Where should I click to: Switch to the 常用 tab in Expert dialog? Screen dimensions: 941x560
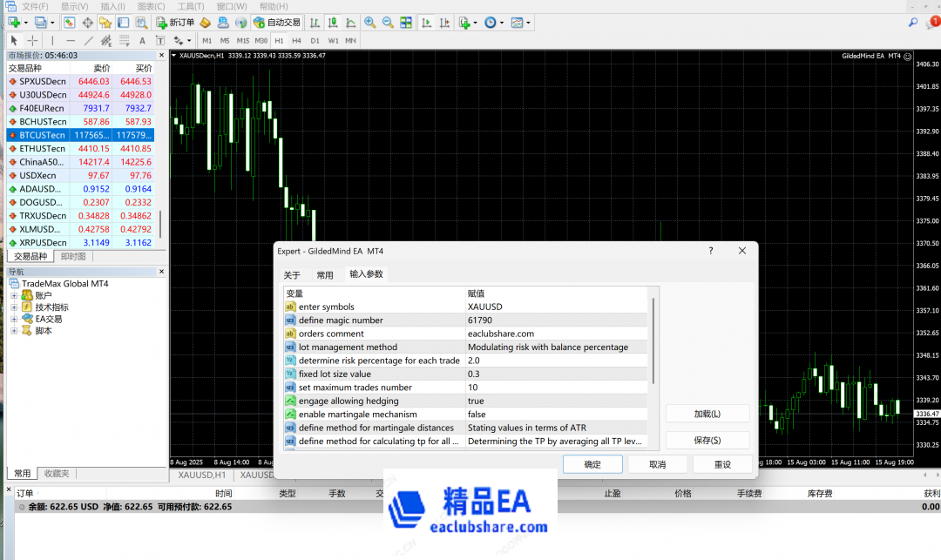[x=324, y=274]
